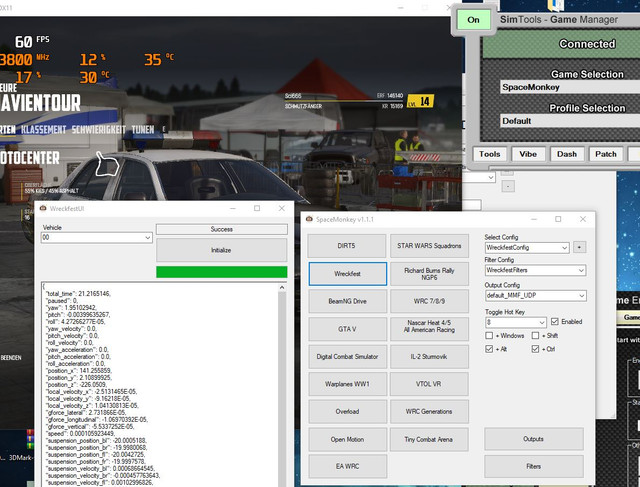Click the EA WRC button
The height and width of the screenshot is (487, 640).
tap(347, 466)
